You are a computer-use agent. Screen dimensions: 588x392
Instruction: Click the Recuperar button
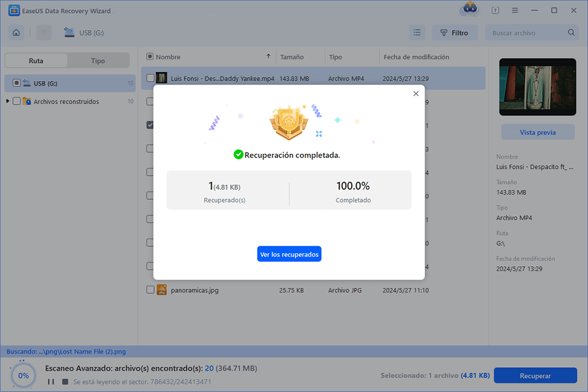pyautogui.click(x=535, y=376)
